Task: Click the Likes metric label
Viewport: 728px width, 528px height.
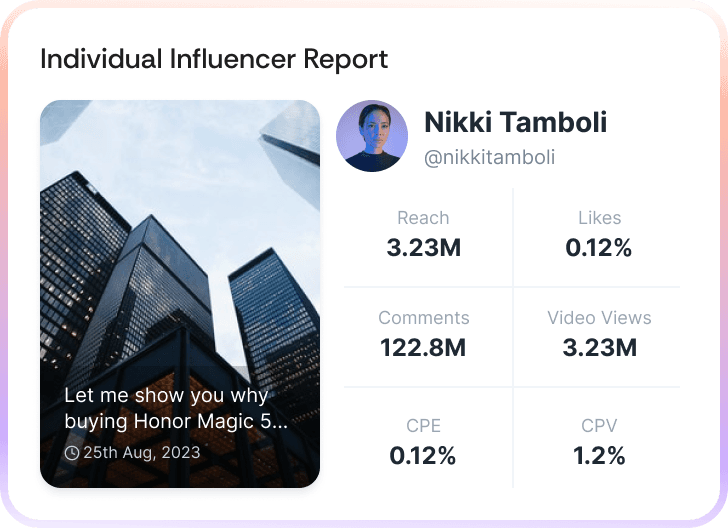Action: [599, 218]
